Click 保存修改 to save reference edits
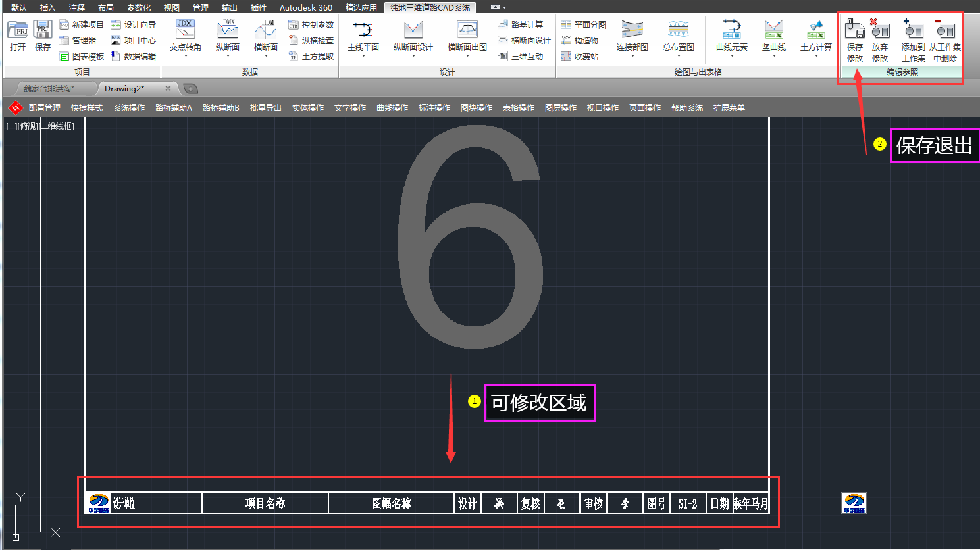Viewport: 980px width, 550px height. pyautogui.click(x=855, y=40)
